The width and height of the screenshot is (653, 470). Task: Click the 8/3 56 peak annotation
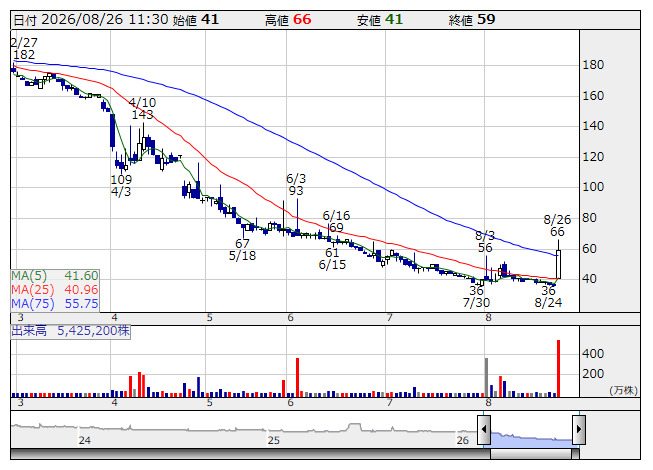coord(485,242)
